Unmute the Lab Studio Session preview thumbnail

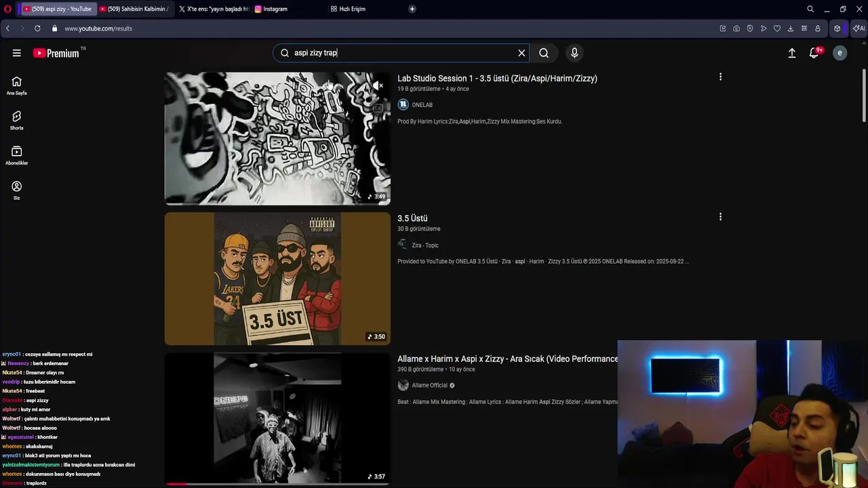tap(378, 85)
